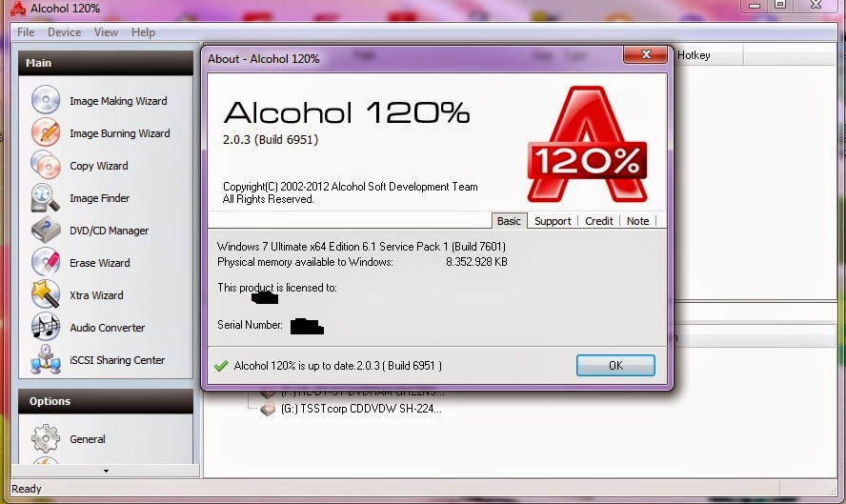This screenshot has height=504, width=846.
Task: Click the Image Finder label
Action: coord(100,198)
